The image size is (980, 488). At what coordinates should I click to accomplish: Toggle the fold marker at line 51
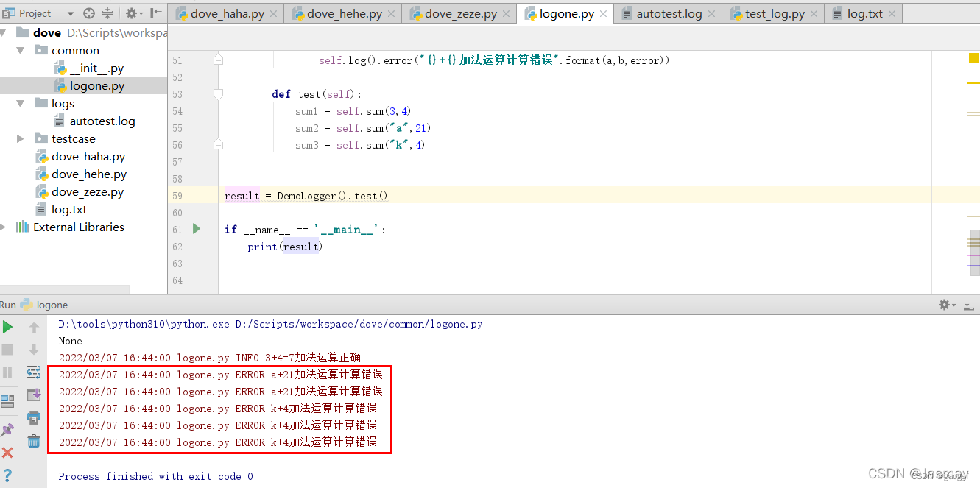click(218, 60)
